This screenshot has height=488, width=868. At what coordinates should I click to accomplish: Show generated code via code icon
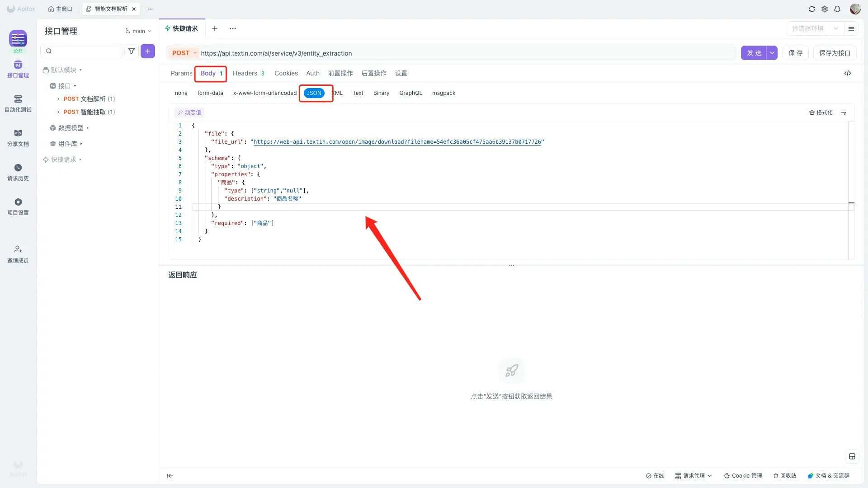848,73
